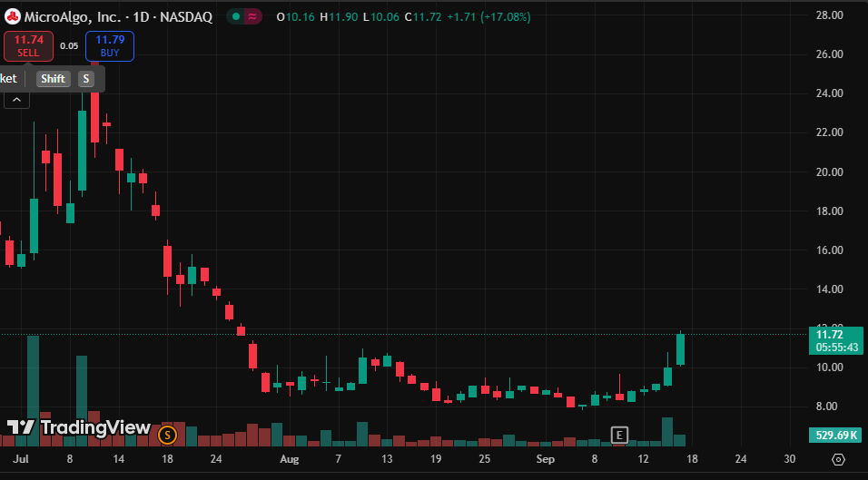Click the +1.71 (+17.08%) change text
This screenshot has width=868, height=480.
coord(488,16)
